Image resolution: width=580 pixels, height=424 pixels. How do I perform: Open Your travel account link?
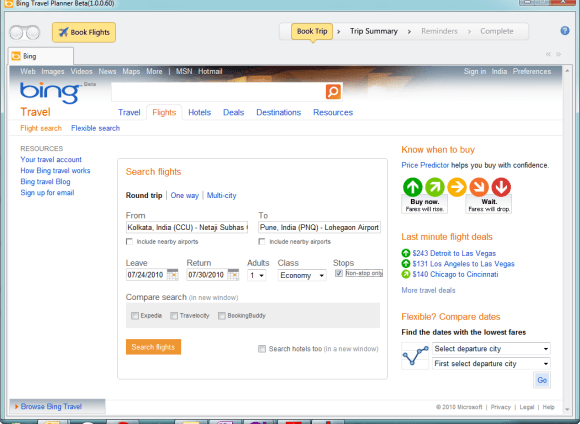tap(51, 159)
